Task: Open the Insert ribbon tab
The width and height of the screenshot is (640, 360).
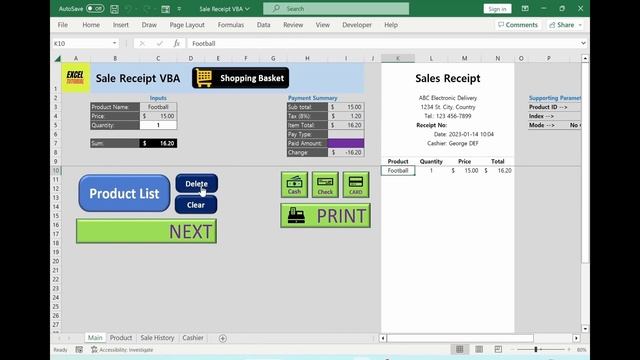Action: 121,25
